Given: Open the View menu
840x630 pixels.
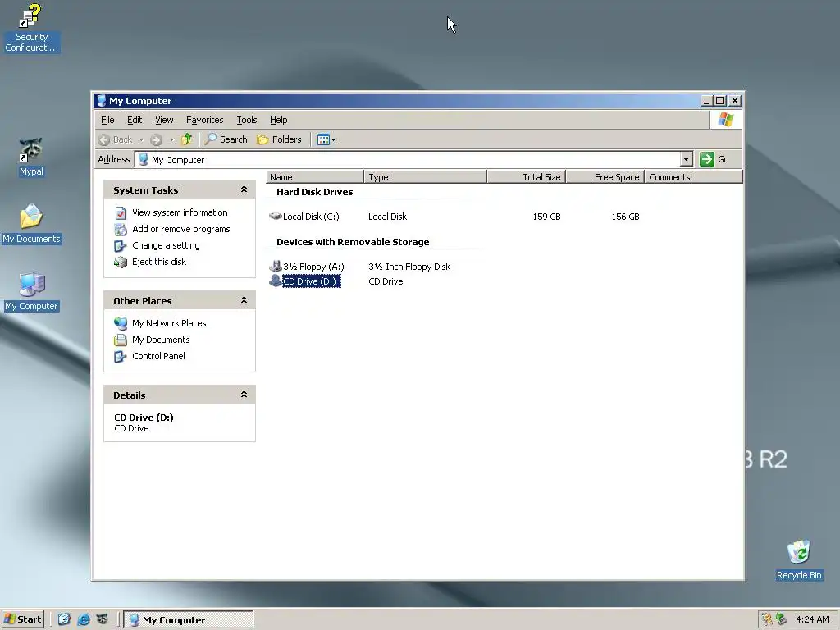Looking at the screenshot, I should 164,120.
